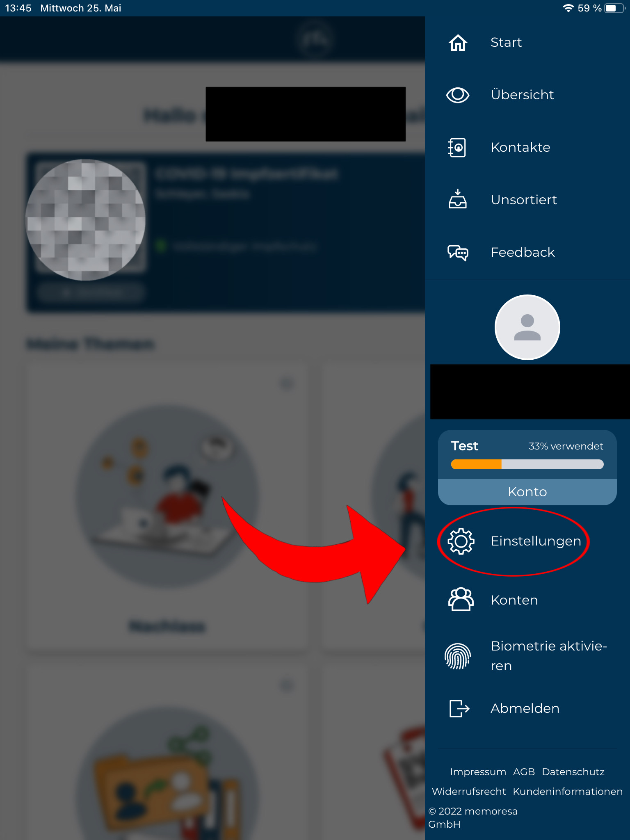Open the Einstellungen gear icon
The height and width of the screenshot is (840, 630).
point(461,541)
